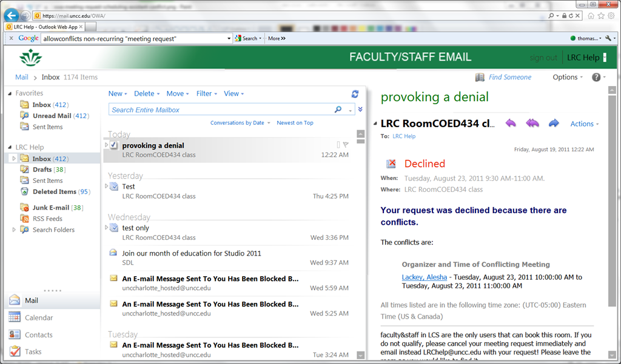Click the Find Someone address book icon
621x364 pixels.
480,78
